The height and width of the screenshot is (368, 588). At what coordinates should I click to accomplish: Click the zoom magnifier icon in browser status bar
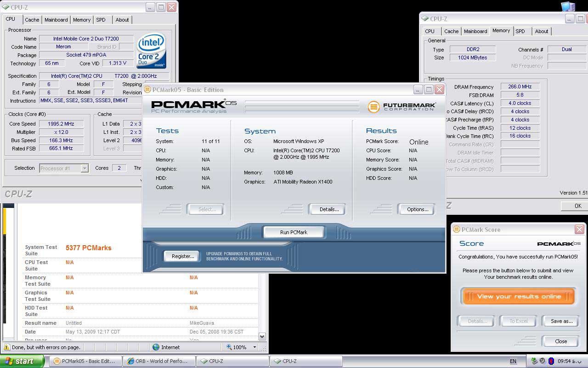[x=229, y=347]
